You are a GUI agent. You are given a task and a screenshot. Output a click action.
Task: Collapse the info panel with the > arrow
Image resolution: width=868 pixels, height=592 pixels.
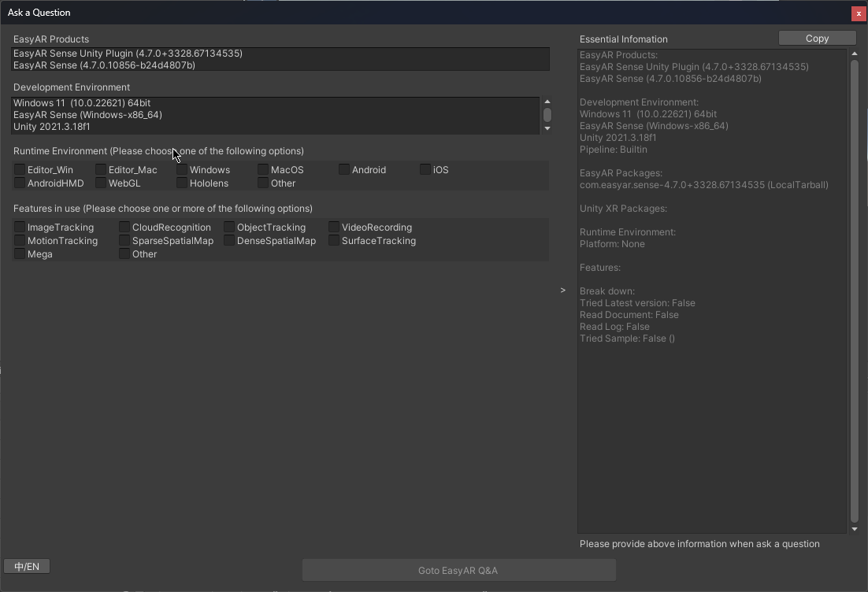[x=562, y=290]
